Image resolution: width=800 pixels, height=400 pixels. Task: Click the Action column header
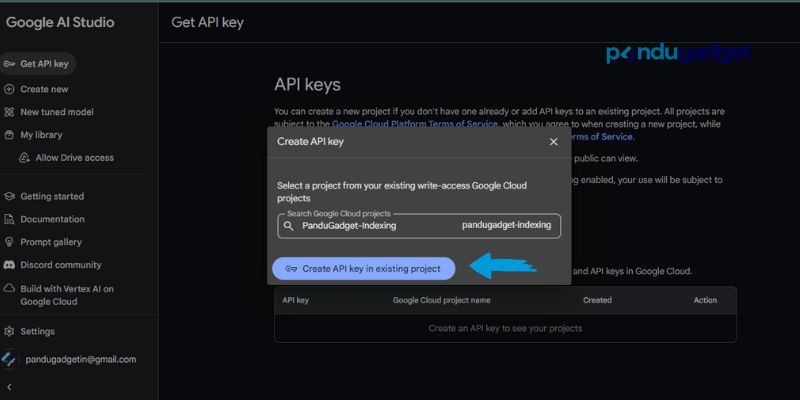tap(705, 300)
